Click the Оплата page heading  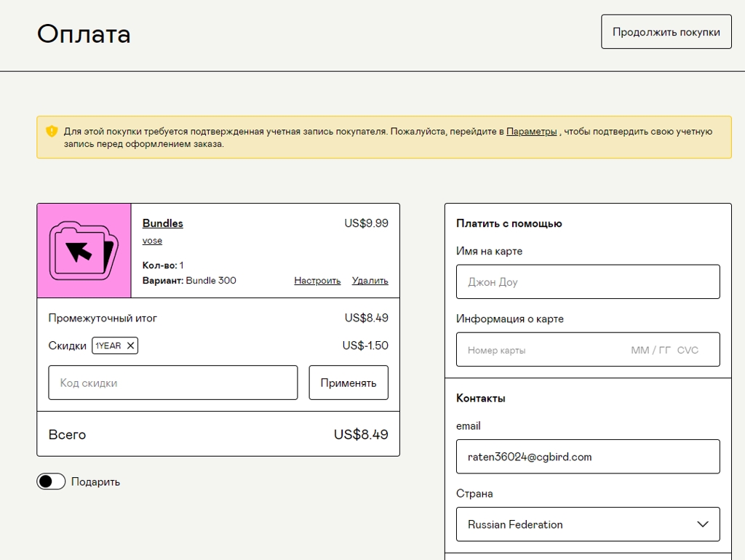pos(84,34)
